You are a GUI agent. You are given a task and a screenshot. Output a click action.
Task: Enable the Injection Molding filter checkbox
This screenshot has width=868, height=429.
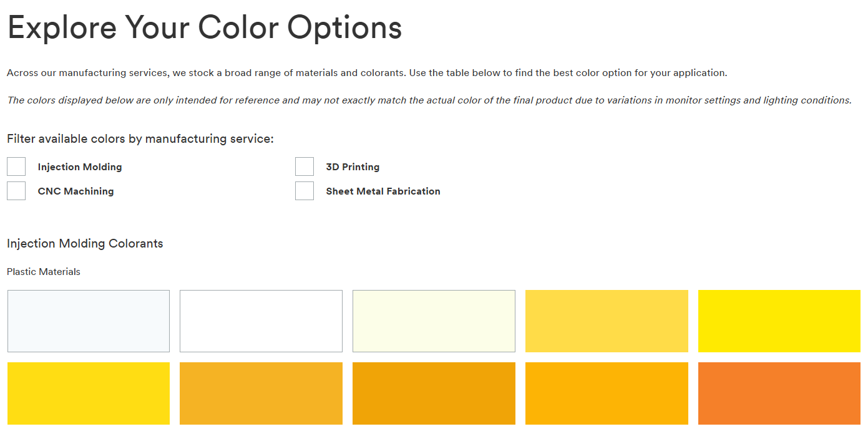(x=16, y=166)
